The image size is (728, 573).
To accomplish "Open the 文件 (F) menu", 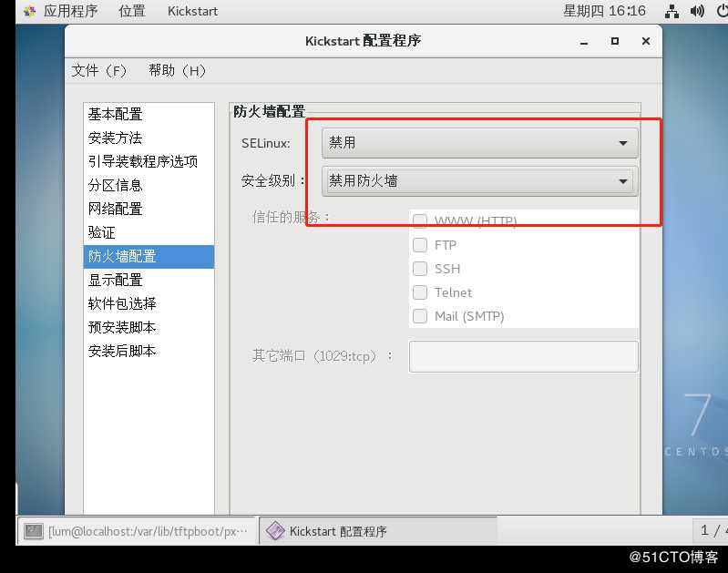I will 99,70.
